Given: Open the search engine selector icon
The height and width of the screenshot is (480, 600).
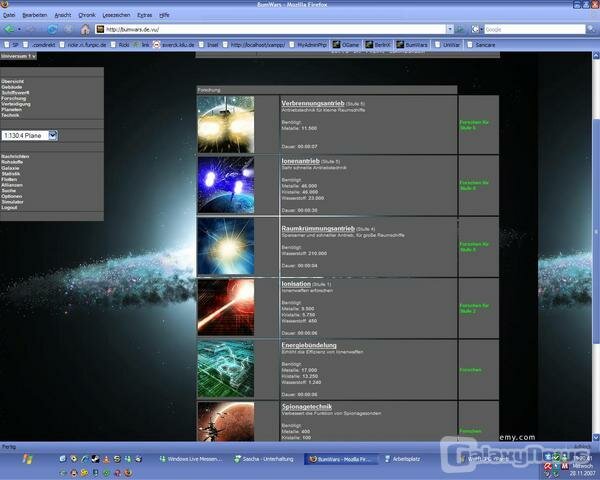Looking at the screenshot, I should coord(476,29).
